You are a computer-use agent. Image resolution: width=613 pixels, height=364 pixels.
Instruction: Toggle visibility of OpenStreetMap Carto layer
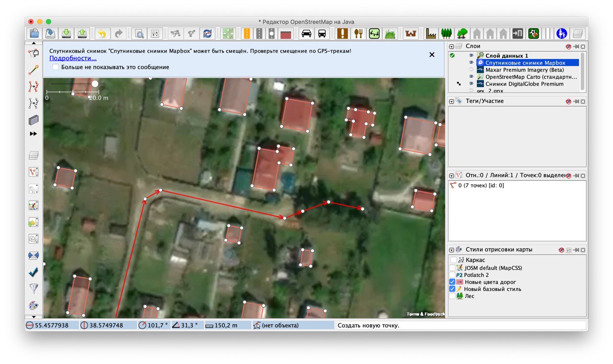point(471,77)
